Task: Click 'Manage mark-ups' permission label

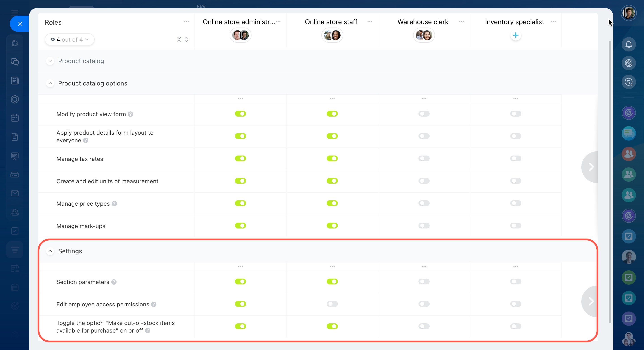Action: click(81, 226)
